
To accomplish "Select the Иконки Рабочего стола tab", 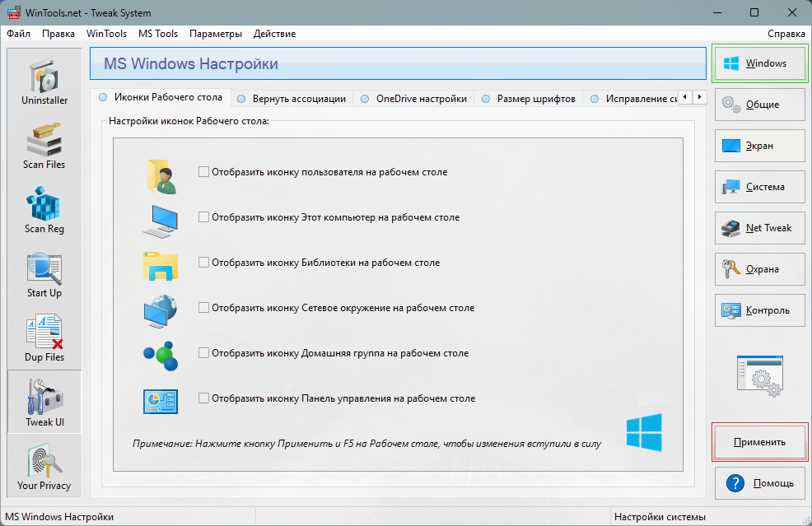I will (161, 97).
